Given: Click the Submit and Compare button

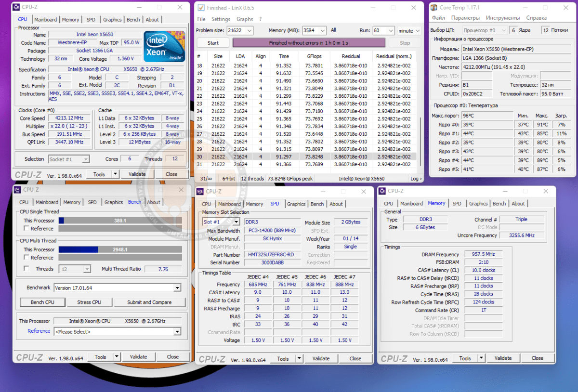Looking at the screenshot, I should [x=149, y=302].
